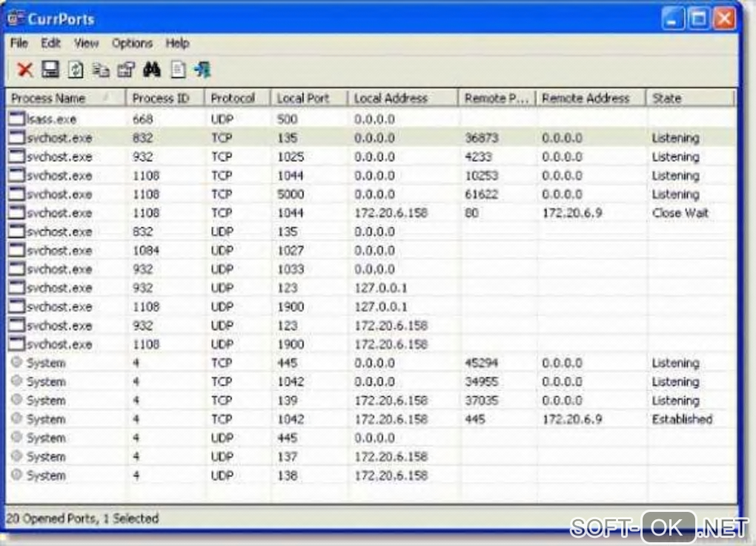Sort by the State column header
This screenshot has width=756, height=546.
click(690, 99)
